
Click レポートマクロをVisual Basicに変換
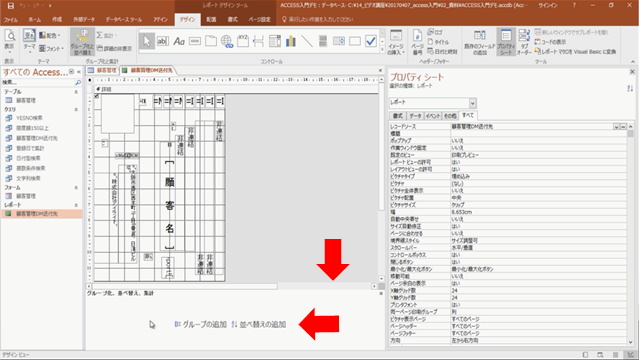point(576,51)
